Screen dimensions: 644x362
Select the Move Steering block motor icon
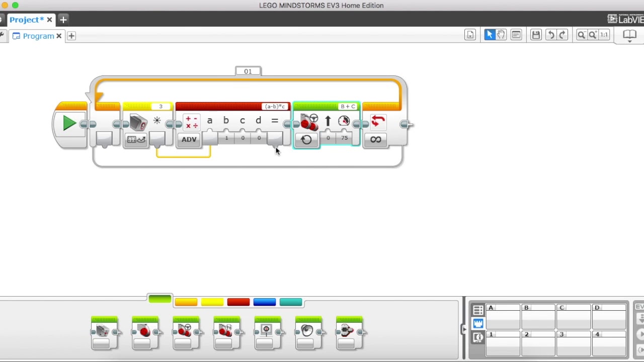309,122
